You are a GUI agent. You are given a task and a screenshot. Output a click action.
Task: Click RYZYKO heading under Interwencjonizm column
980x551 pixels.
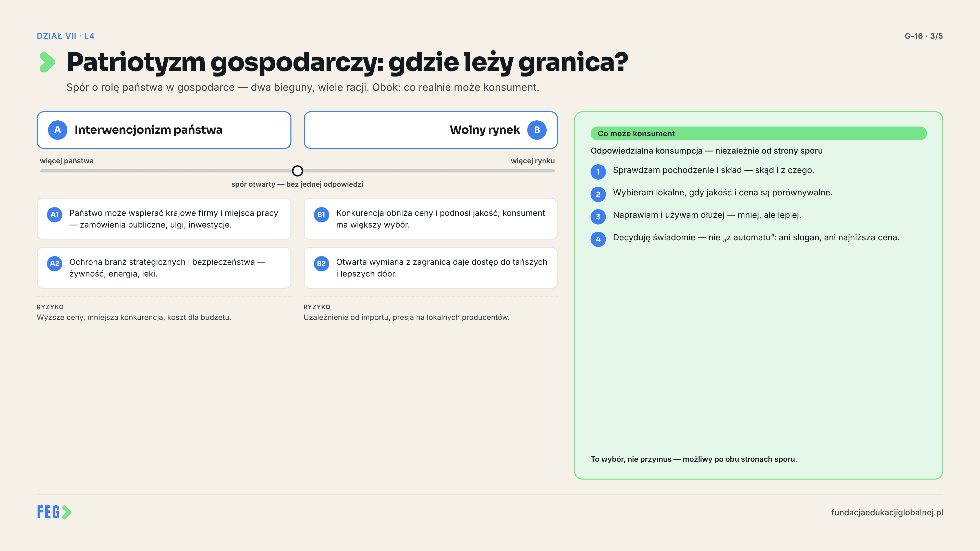tap(50, 307)
